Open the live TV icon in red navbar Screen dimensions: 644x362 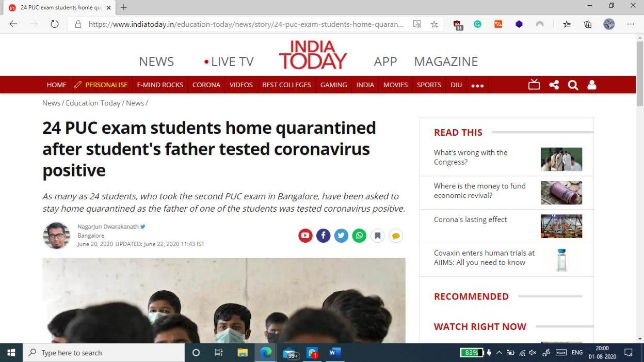[x=534, y=85]
